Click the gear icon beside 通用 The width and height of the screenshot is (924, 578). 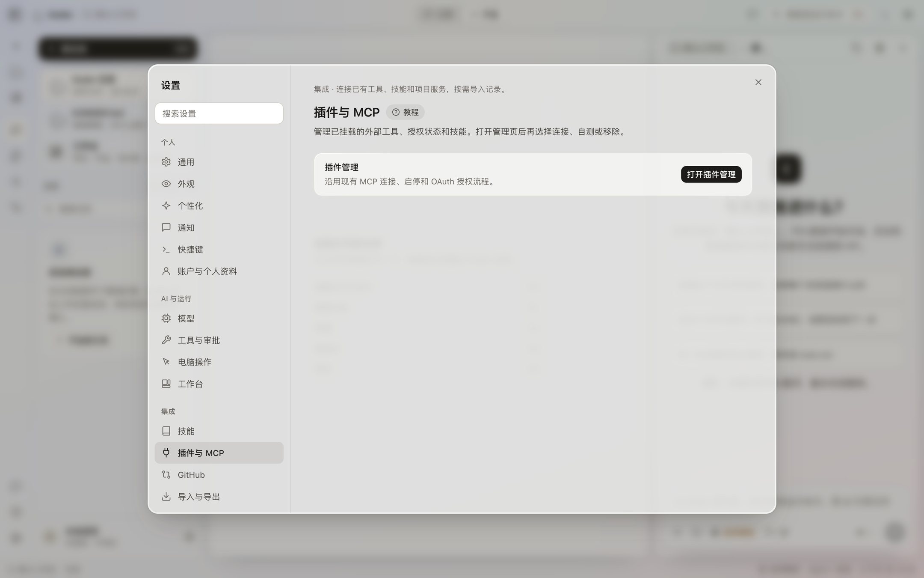(x=166, y=162)
